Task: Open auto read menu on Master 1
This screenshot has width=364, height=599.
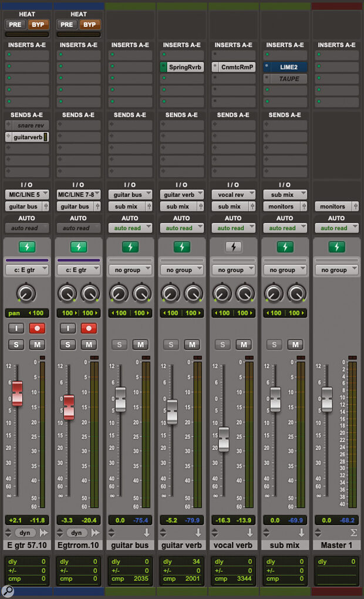Action: tap(336, 228)
